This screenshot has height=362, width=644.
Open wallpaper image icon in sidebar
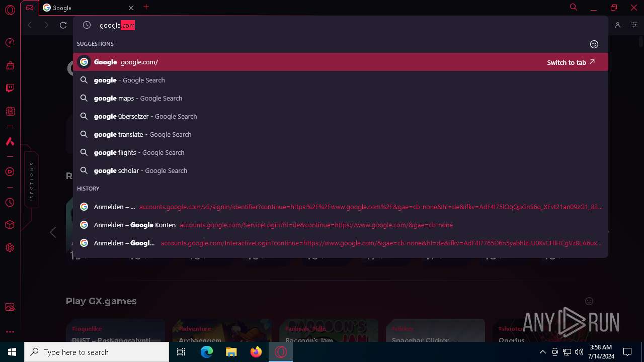(x=10, y=307)
